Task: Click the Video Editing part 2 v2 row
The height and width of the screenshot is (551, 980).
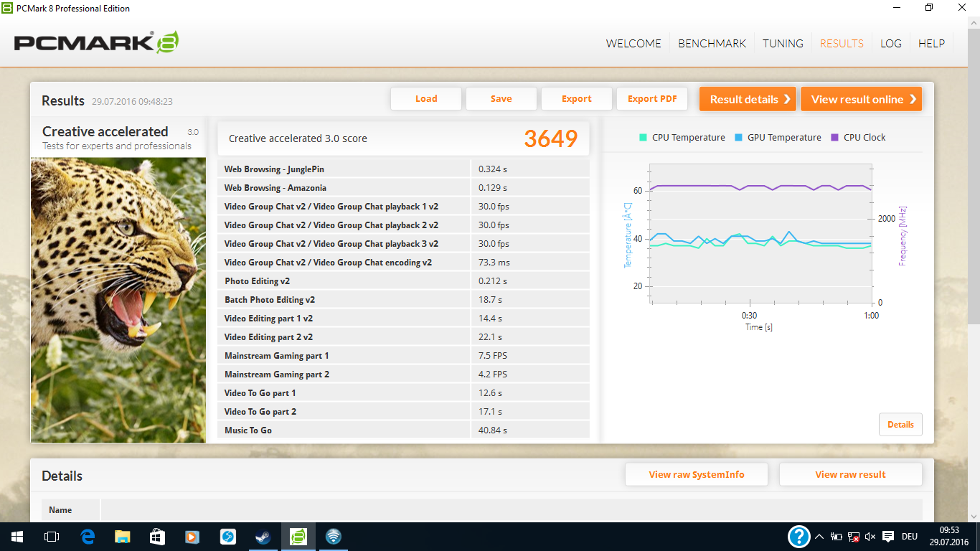Action: pos(403,337)
